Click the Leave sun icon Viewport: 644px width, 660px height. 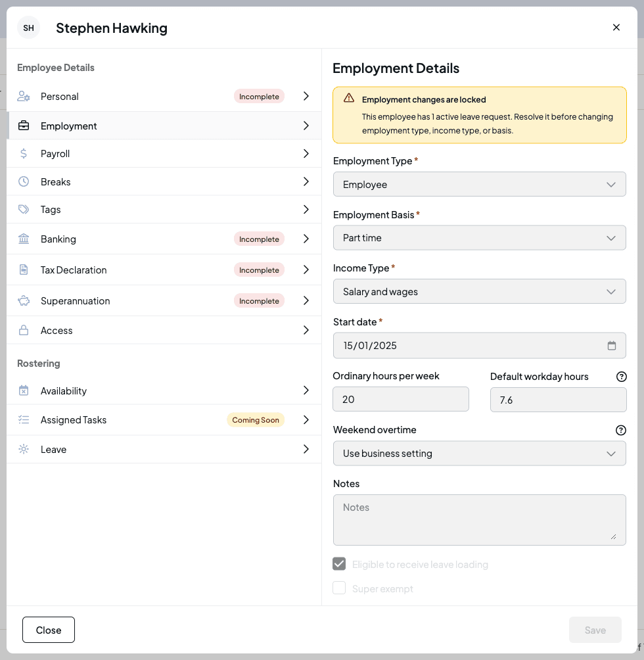tap(24, 449)
